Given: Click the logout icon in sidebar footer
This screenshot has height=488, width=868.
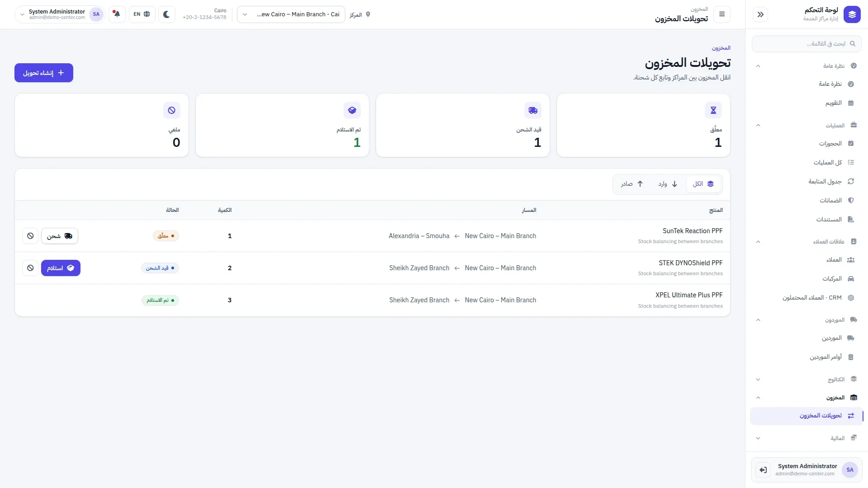Looking at the screenshot, I should click(x=763, y=470).
